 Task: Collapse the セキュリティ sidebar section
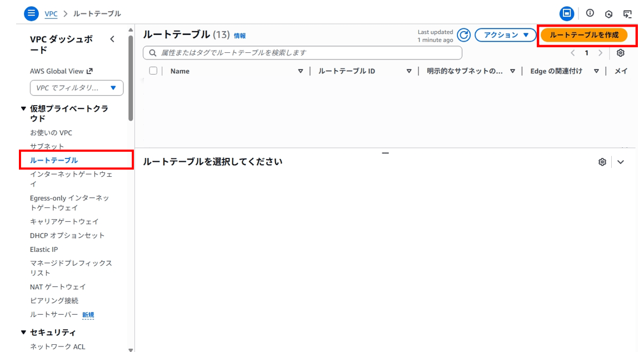pos(23,333)
